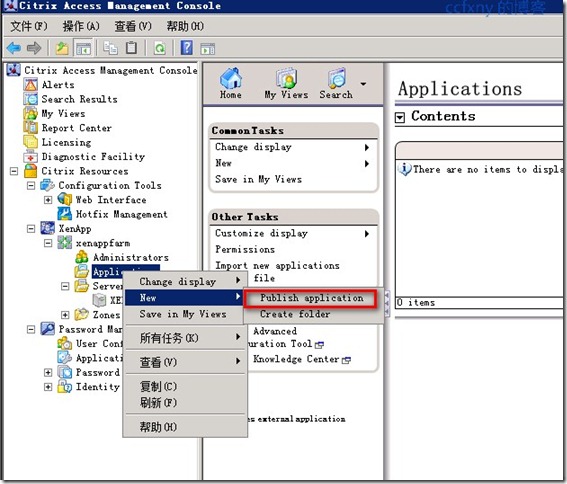The image size is (567, 484).
Task: Click the Paste clipboard toolbar icon
Action: [x=131, y=48]
